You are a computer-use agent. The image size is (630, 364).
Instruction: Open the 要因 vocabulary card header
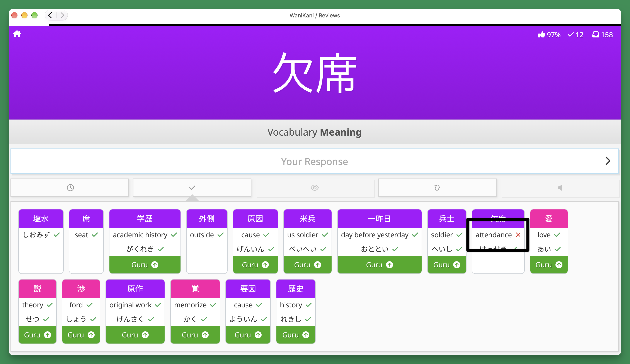point(248,289)
